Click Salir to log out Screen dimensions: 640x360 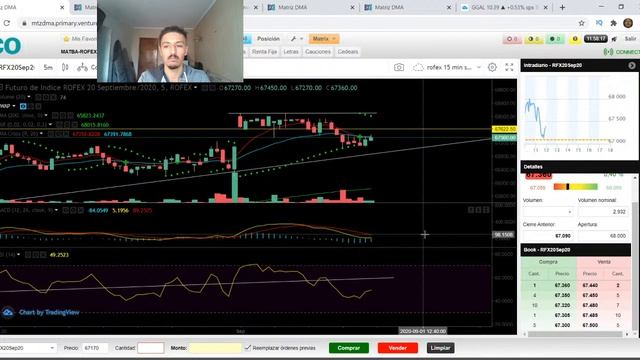click(x=630, y=39)
